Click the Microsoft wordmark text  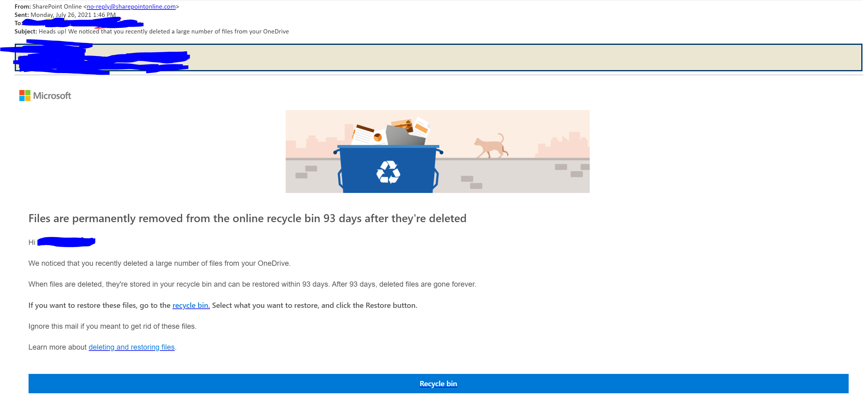coord(52,96)
